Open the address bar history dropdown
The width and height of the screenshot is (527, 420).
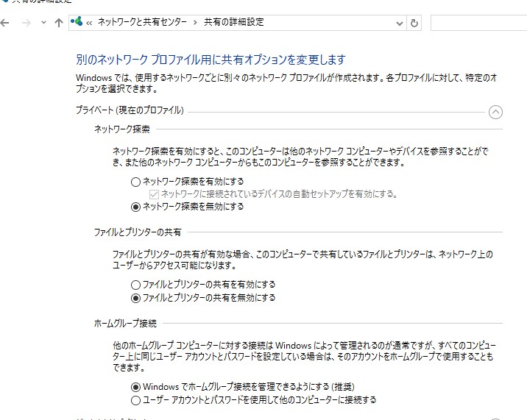click(399, 24)
